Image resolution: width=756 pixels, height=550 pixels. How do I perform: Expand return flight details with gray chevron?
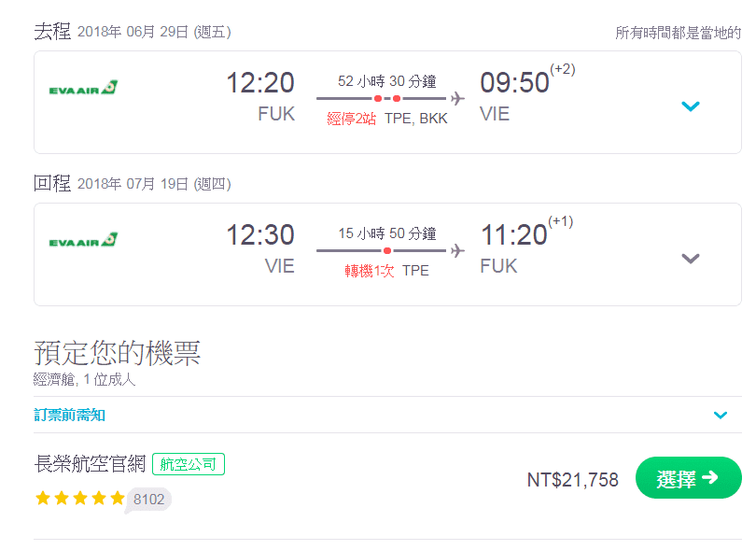coord(691,259)
